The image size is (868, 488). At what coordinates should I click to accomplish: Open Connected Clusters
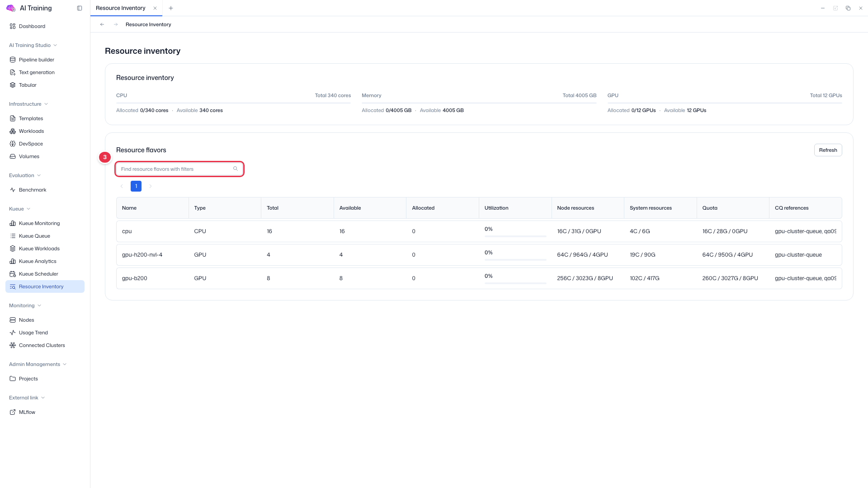(45, 345)
